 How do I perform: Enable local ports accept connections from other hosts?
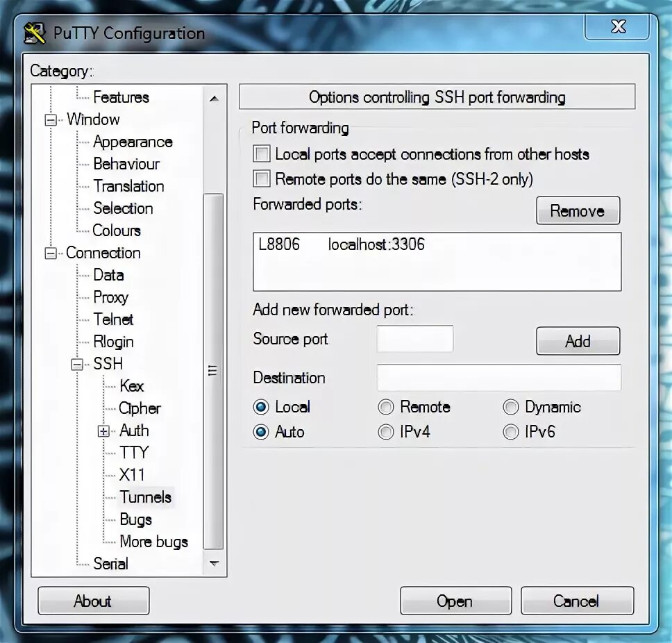click(x=262, y=154)
